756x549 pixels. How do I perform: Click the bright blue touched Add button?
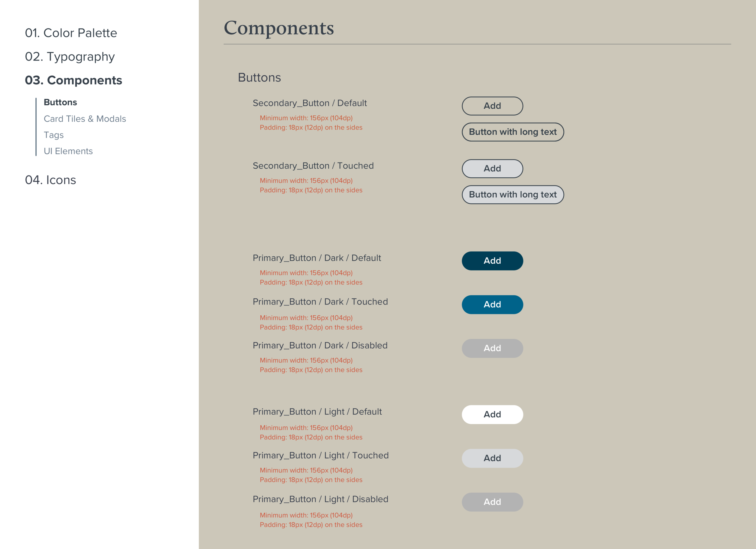tap(492, 304)
